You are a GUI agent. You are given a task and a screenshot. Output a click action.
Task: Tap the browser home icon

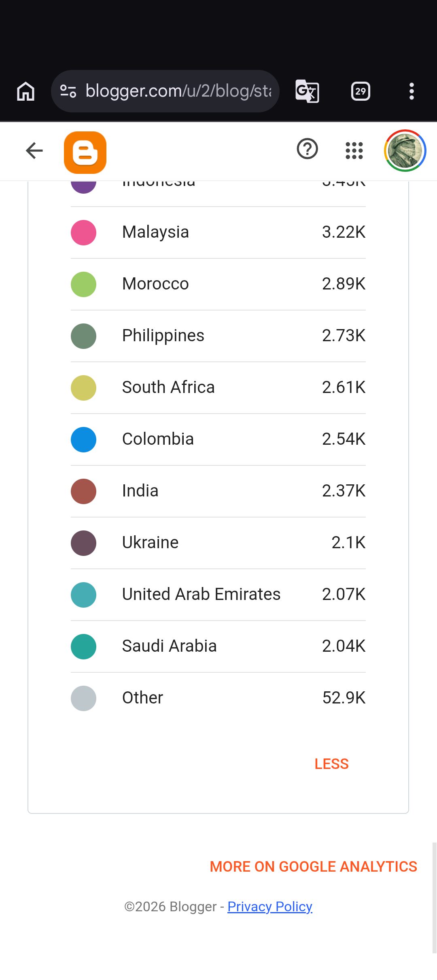[x=26, y=91]
